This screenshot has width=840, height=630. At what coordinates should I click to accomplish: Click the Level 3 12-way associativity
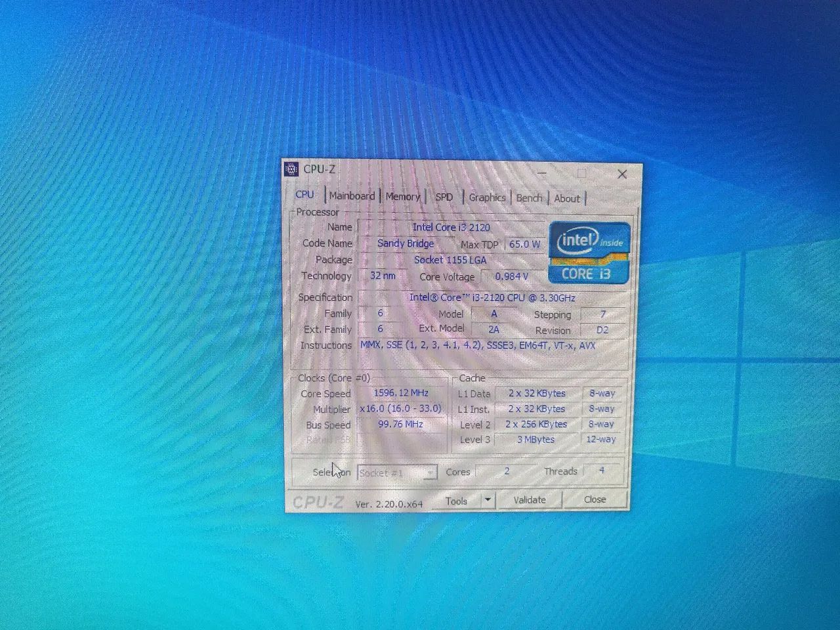pyautogui.click(x=601, y=439)
